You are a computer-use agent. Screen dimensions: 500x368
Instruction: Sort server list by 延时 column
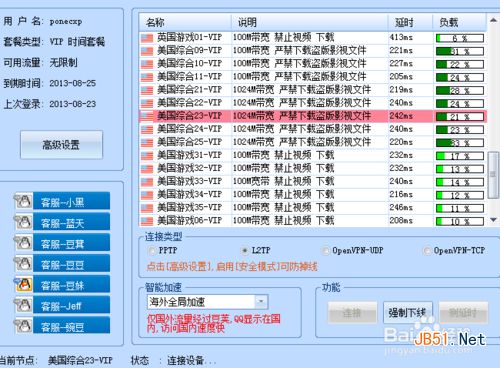click(x=410, y=22)
